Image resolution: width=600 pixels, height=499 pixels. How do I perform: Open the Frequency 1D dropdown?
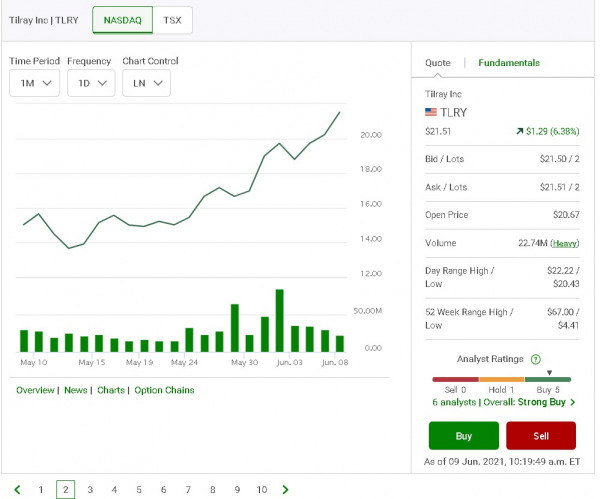[91, 83]
